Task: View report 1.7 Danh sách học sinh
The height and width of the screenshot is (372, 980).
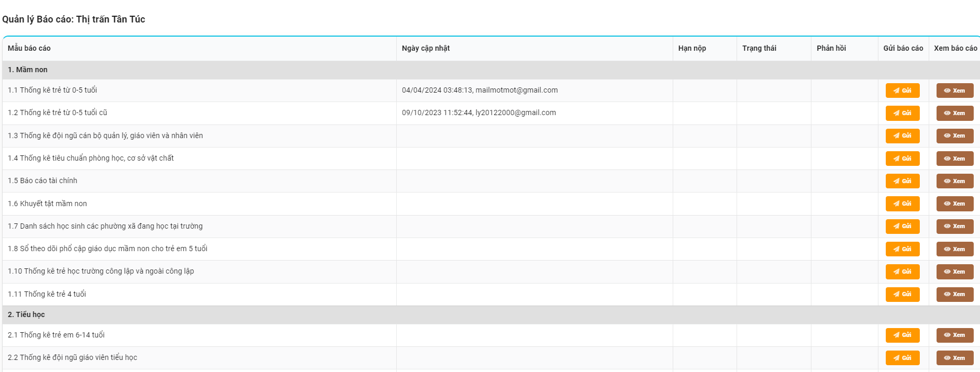Action: 954,226
